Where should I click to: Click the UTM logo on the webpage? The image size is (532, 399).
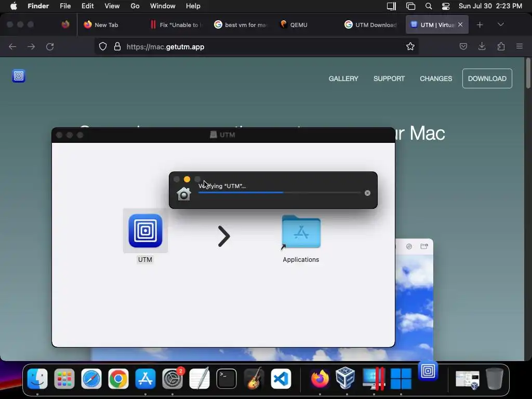(19, 76)
